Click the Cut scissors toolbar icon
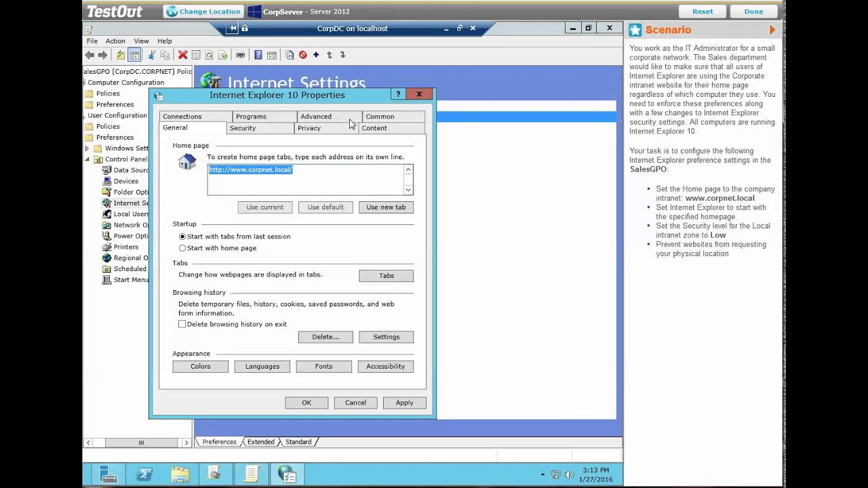The height and width of the screenshot is (488, 868). point(152,55)
